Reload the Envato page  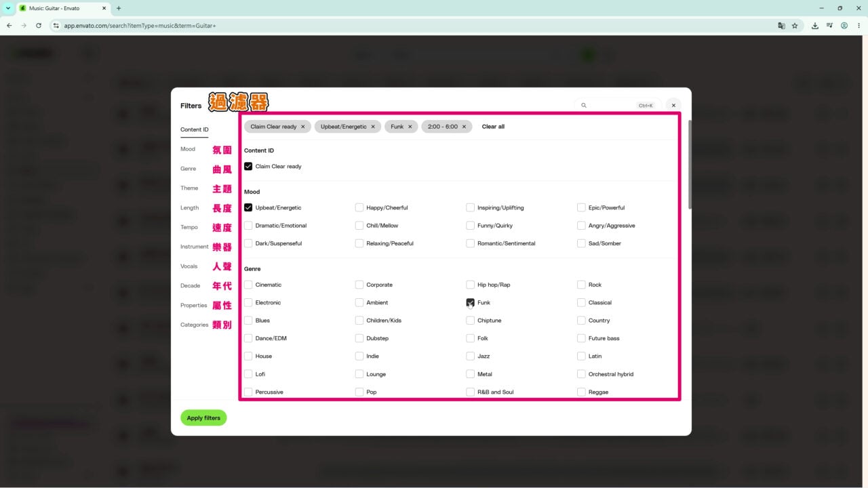point(39,26)
